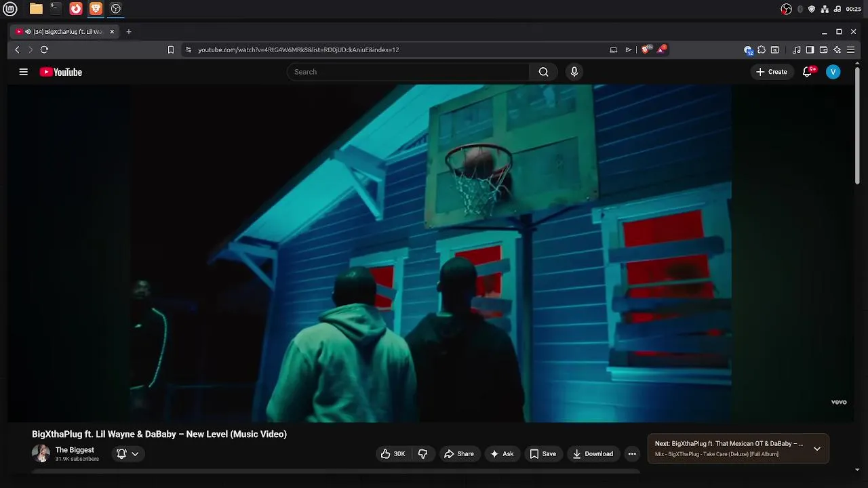Open the clock showing 00:25
The height and width of the screenshot is (488, 868).
854,9
